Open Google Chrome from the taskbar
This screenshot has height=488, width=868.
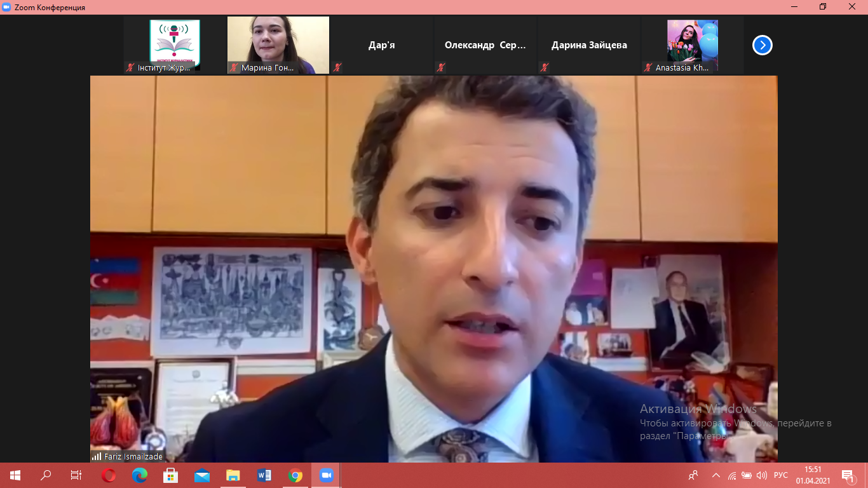click(295, 475)
